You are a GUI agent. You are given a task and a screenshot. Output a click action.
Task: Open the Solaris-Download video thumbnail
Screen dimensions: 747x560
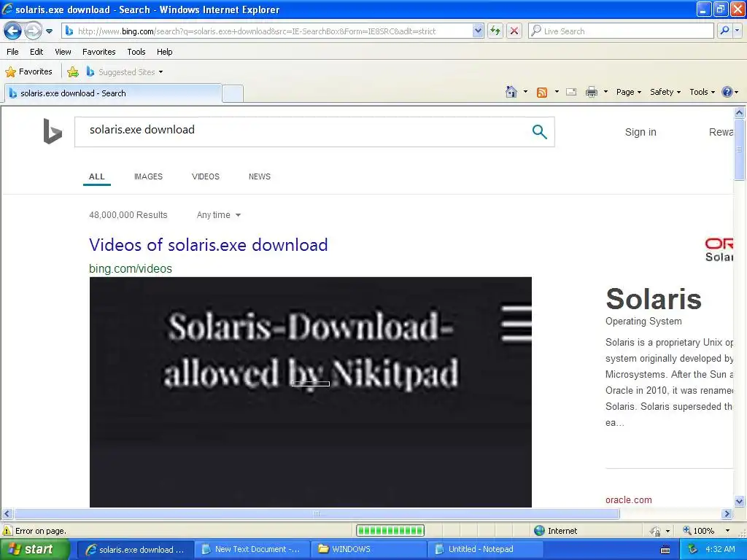click(311, 392)
